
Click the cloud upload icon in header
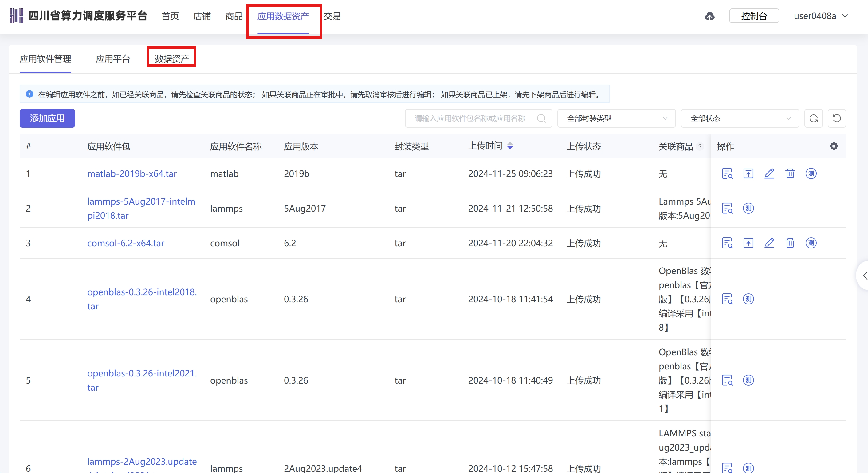pos(710,16)
